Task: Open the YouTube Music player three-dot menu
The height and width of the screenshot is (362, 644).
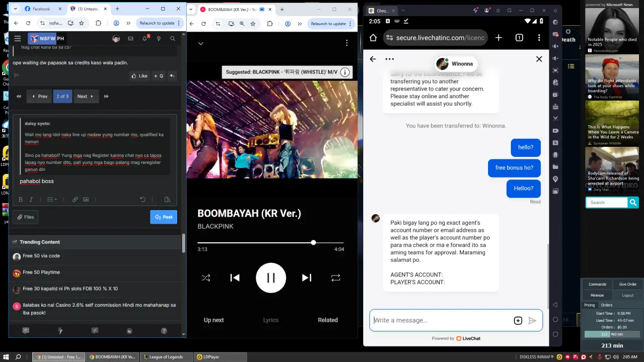Action: [x=347, y=43]
